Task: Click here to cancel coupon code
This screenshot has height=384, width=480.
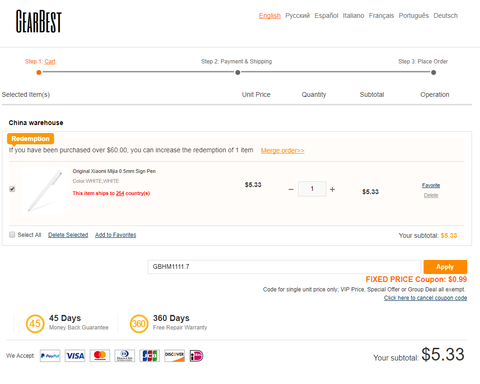Action: tap(425, 298)
